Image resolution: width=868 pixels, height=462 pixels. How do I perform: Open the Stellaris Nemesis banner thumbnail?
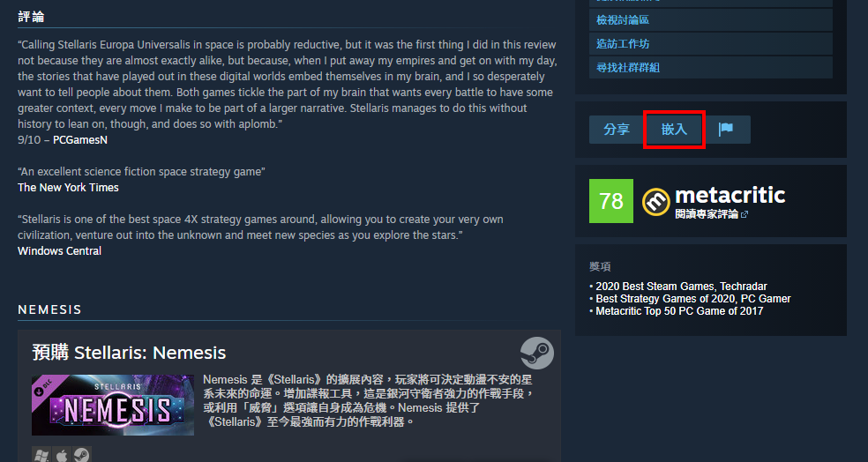(113, 405)
